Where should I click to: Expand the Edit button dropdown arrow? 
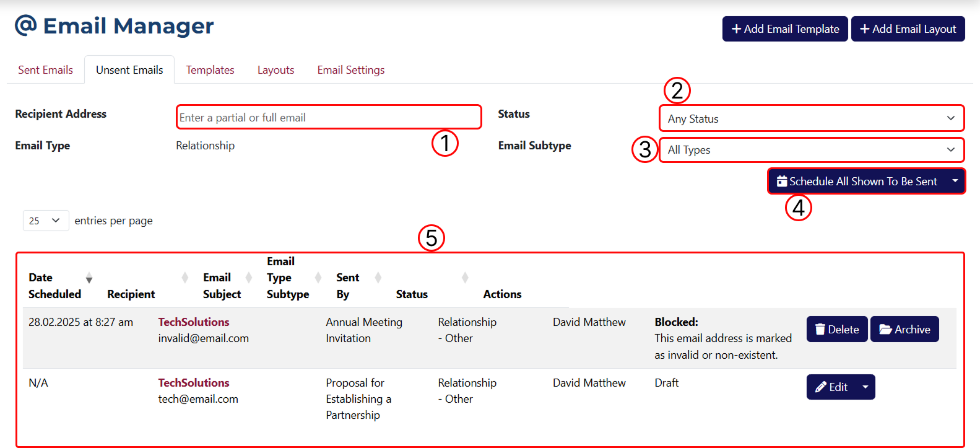tap(865, 387)
